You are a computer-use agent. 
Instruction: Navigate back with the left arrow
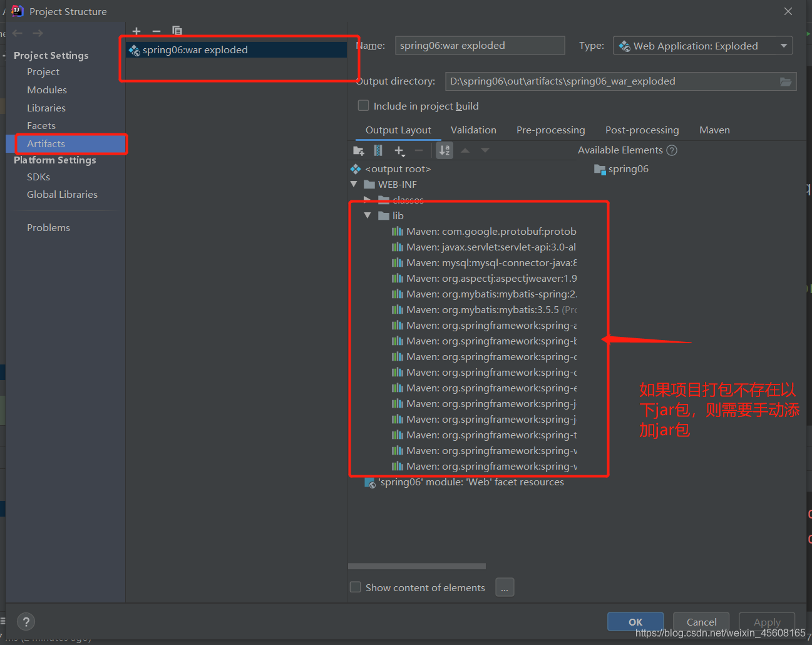[18, 33]
